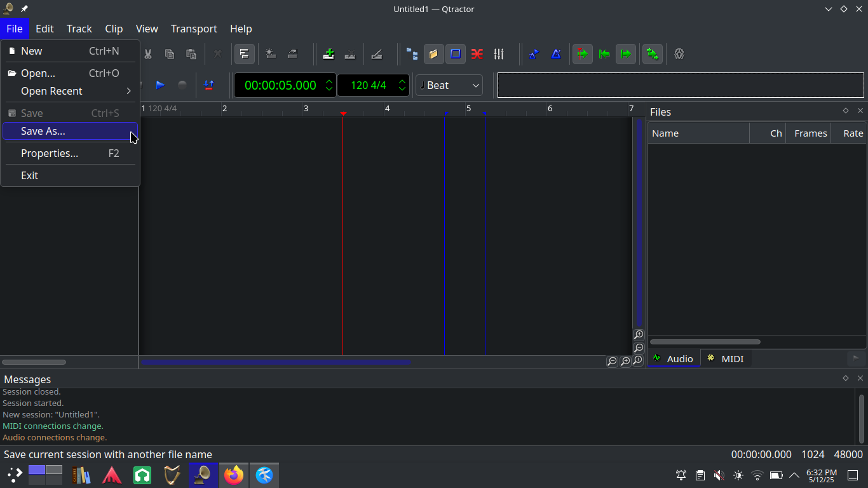Click the Panic icon at toolbar end
868x488 pixels.
point(679,54)
